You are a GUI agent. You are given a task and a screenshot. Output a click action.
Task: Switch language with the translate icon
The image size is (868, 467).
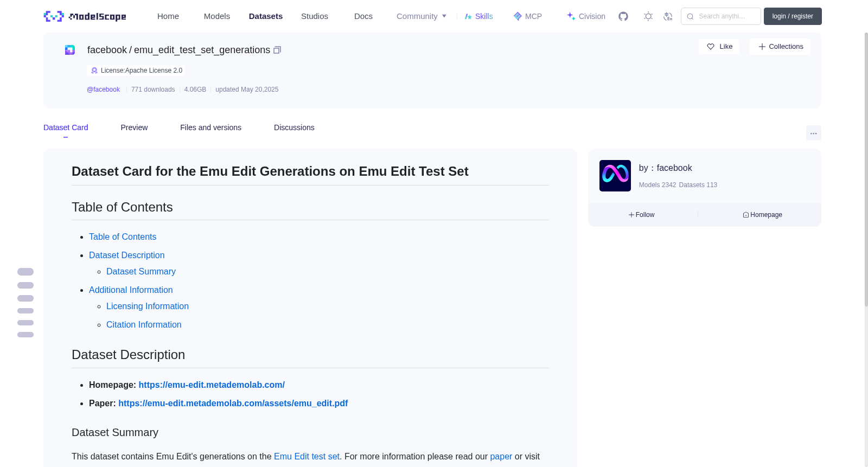pyautogui.click(x=668, y=16)
